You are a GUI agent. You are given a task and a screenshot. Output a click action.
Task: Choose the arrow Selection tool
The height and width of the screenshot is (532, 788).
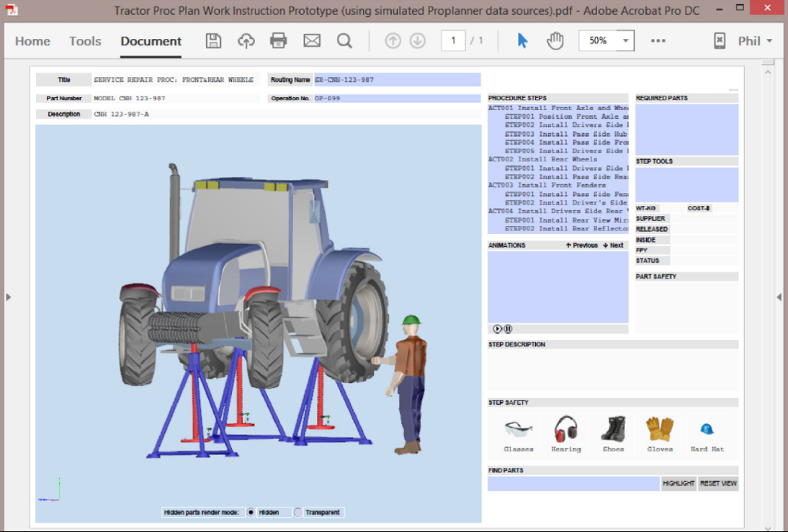pyautogui.click(x=522, y=41)
